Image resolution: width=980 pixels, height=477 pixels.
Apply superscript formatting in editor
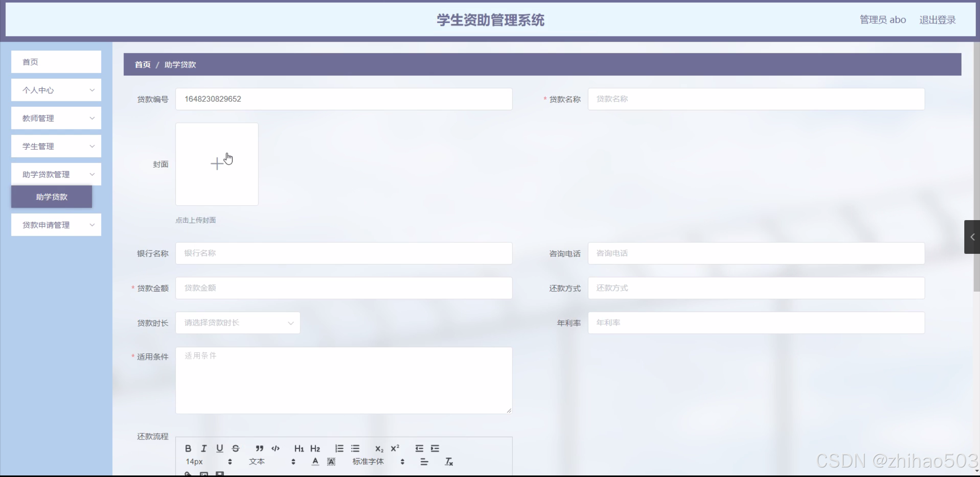click(395, 448)
